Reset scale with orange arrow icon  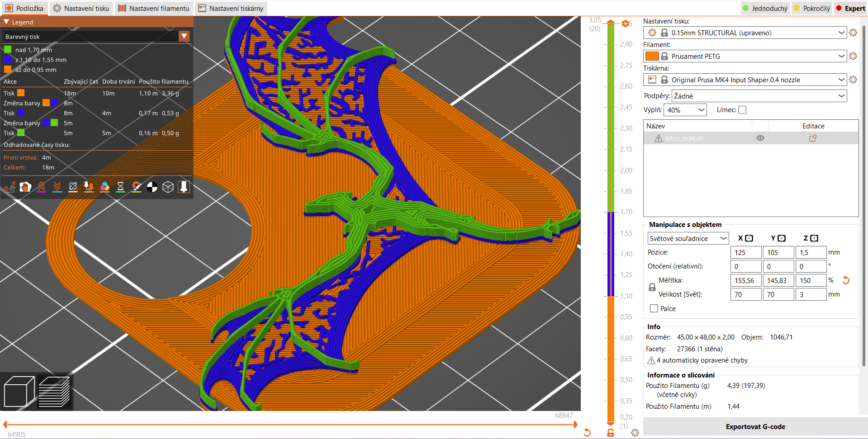coord(846,280)
